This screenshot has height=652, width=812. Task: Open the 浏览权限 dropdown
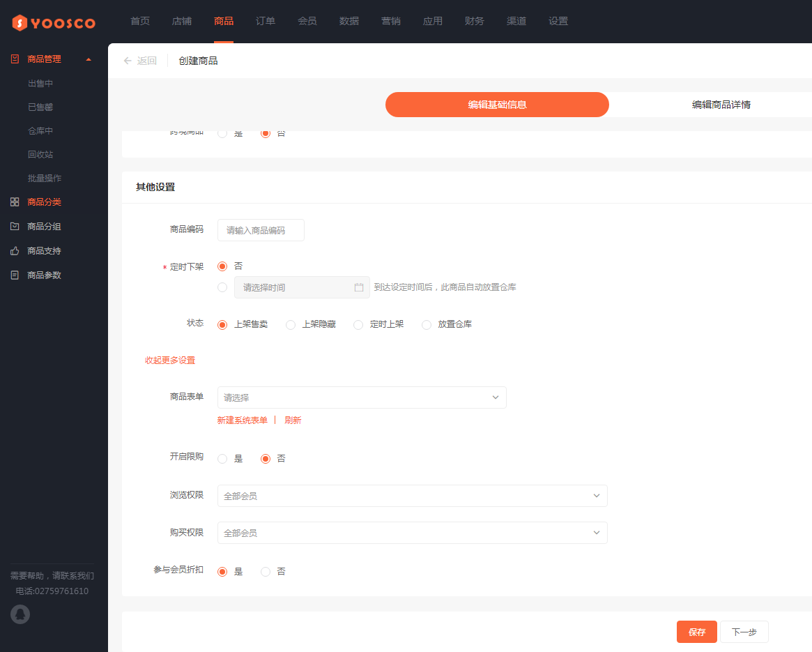pyautogui.click(x=412, y=496)
